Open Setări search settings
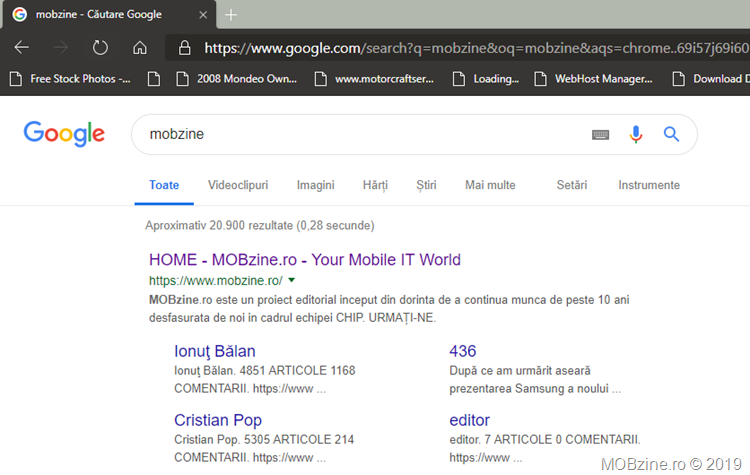Screen dimensions: 750x475 tap(572, 185)
